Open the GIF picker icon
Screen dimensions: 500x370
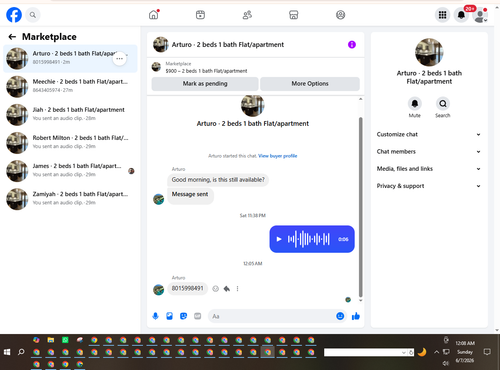pyautogui.click(x=198, y=316)
